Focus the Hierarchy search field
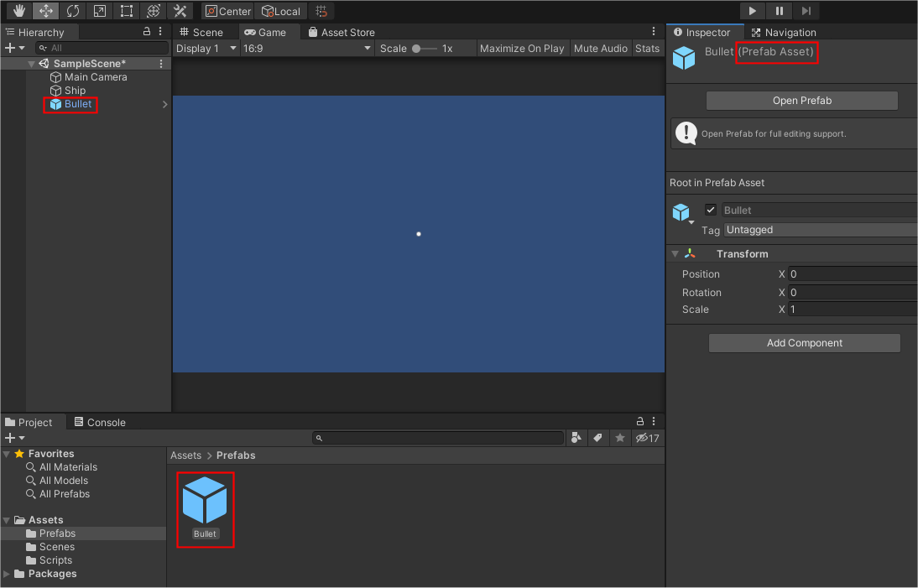Image resolution: width=918 pixels, height=588 pixels. 102,48
